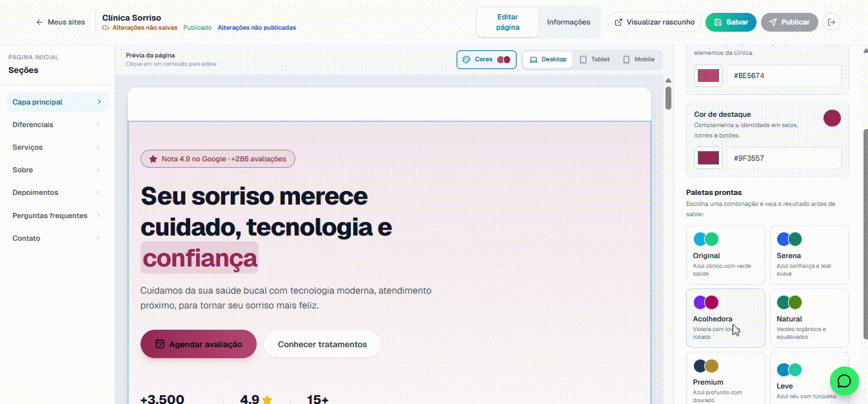The image size is (868, 404).
Task: Save changes with the Salvar button
Action: pos(731,22)
